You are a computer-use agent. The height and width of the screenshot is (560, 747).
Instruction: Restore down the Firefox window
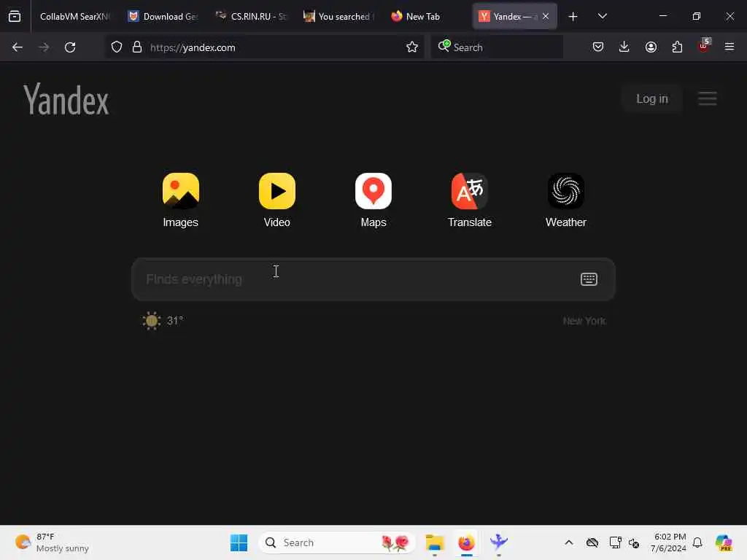point(697,16)
